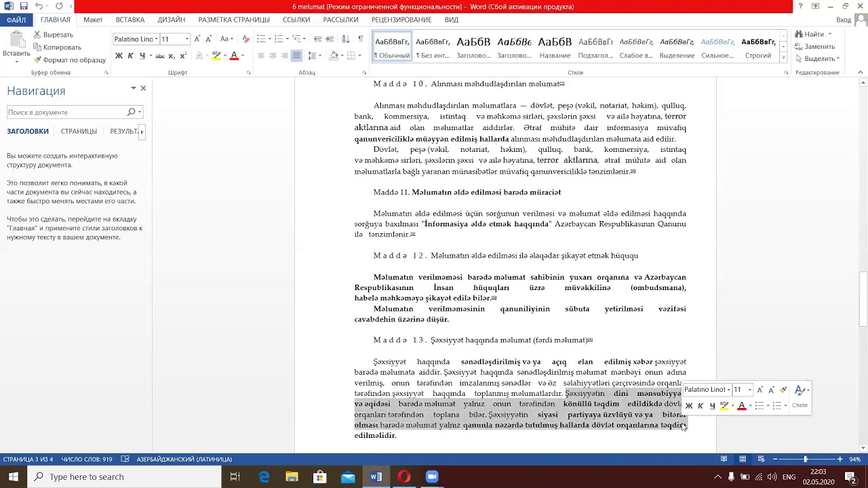Click the Копировать (Copy) button
This screenshot has height=488, width=868.
click(x=57, y=47)
